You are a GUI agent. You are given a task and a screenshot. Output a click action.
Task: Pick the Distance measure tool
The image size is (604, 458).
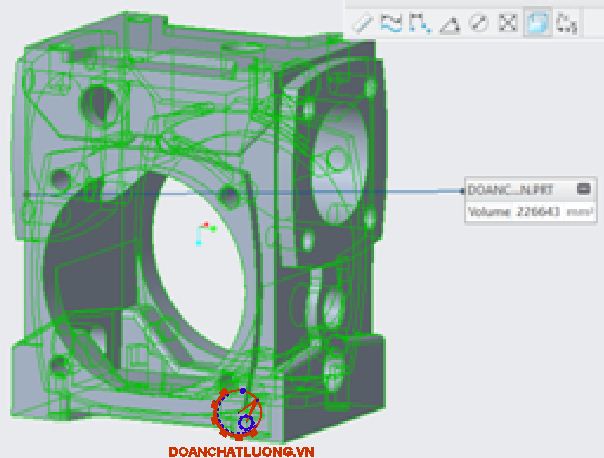click(420, 22)
